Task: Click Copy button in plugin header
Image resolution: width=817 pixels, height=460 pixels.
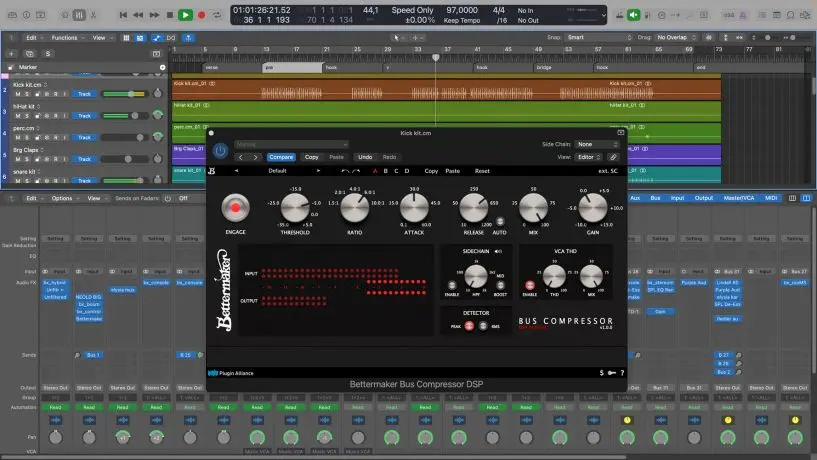Action: click(312, 157)
